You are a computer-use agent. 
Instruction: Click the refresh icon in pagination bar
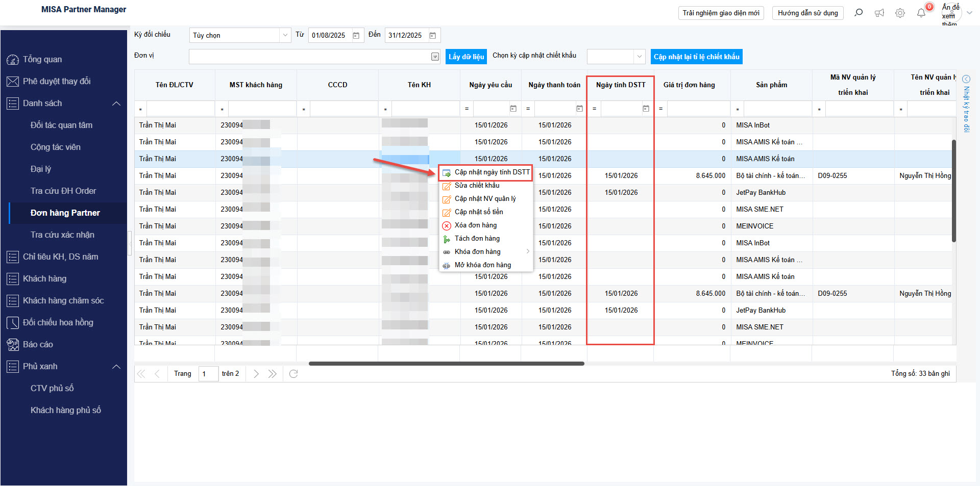[293, 374]
